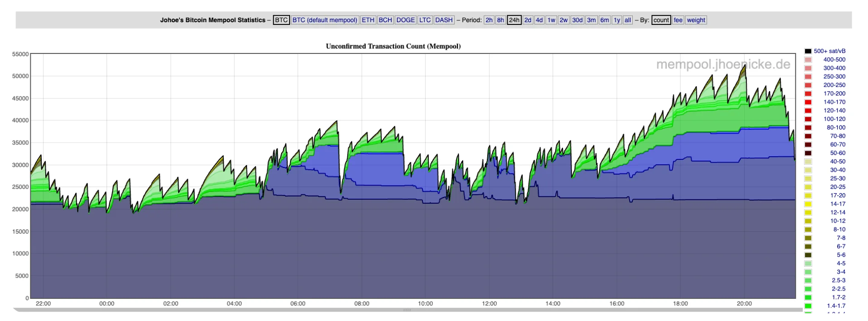868x321 pixels.
Task: Click the green 2-2.5 legend swatch
Action: 808,289
